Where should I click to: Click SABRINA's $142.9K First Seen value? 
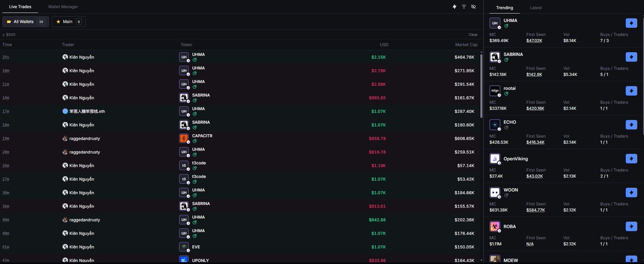point(534,74)
